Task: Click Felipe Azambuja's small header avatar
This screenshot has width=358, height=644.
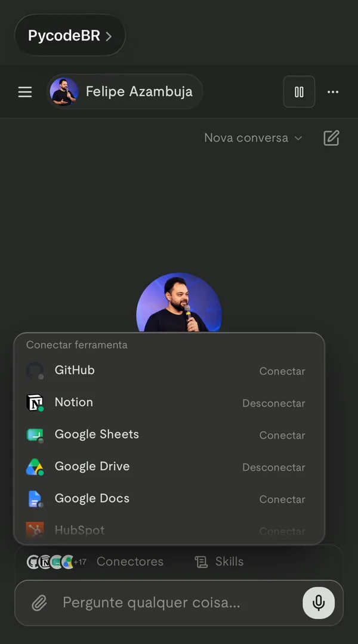Action: [64, 91]
